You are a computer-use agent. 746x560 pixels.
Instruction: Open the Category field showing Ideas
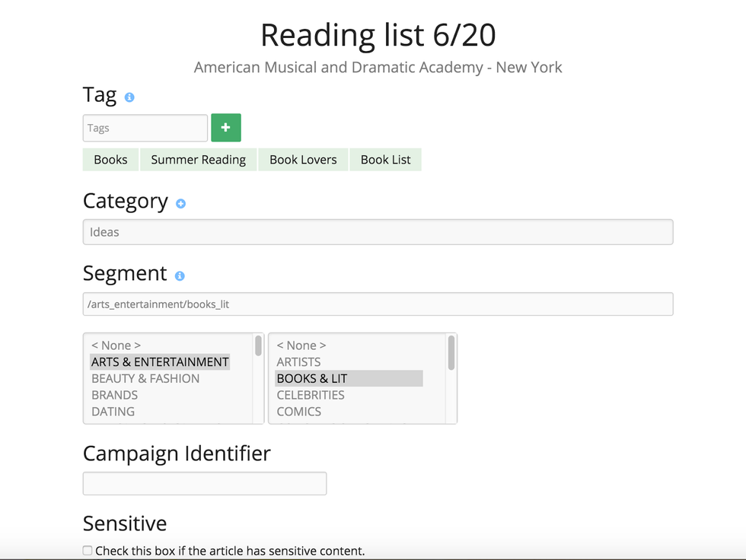[x=378, y=232]
